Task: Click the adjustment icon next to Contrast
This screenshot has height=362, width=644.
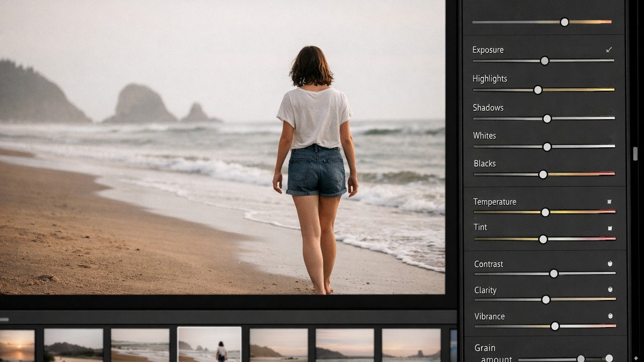Action: click(609, 263)
